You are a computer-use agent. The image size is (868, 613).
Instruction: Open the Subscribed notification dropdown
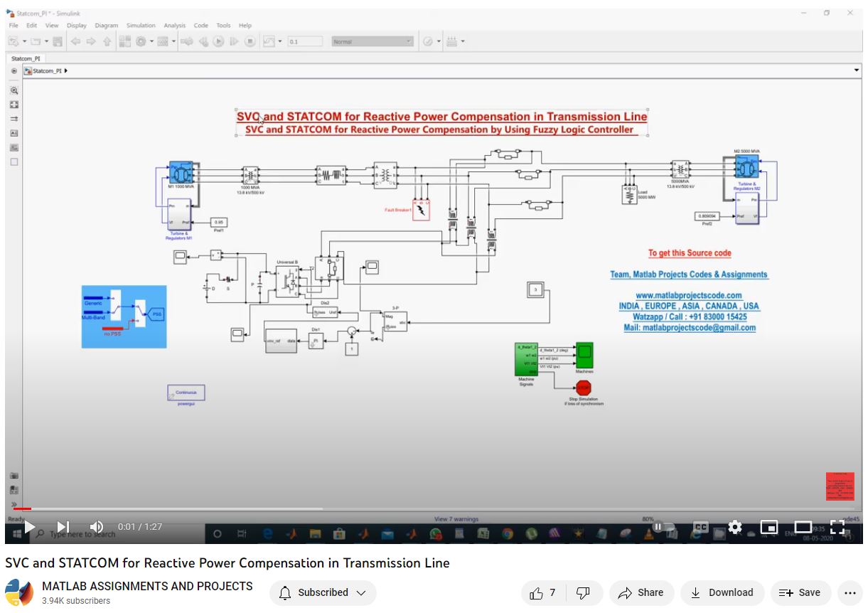tap(323, 592)
